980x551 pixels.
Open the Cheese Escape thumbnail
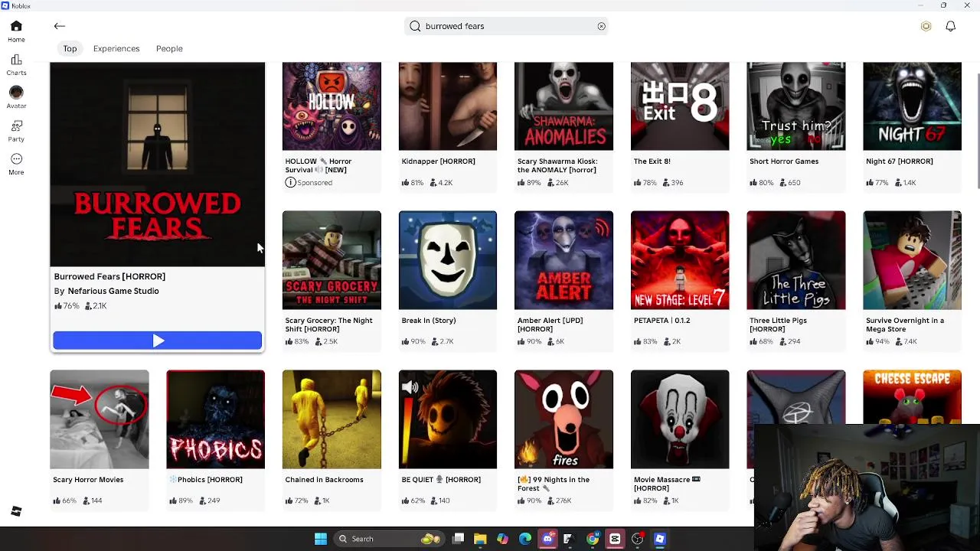pos(912,397)
